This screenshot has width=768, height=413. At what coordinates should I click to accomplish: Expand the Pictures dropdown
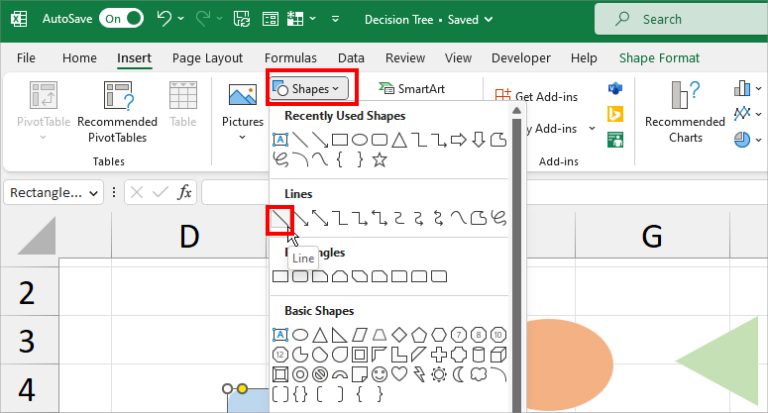pyautogui.click(x=242, y=138)
